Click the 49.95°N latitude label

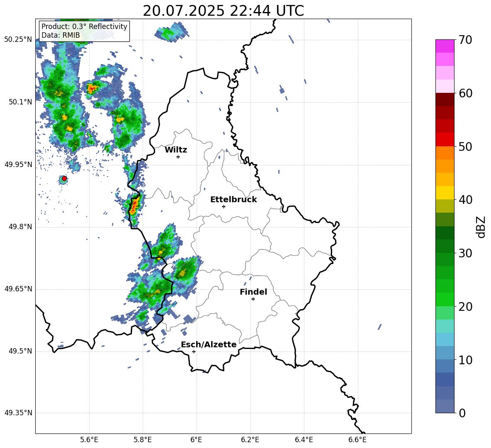click(x=18, y=165)
